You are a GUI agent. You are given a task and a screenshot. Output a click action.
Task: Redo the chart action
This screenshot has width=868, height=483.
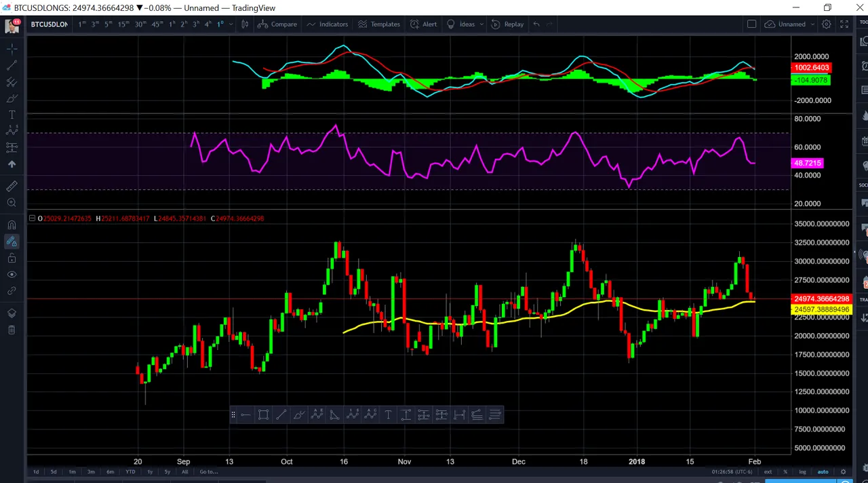[550, 24]
